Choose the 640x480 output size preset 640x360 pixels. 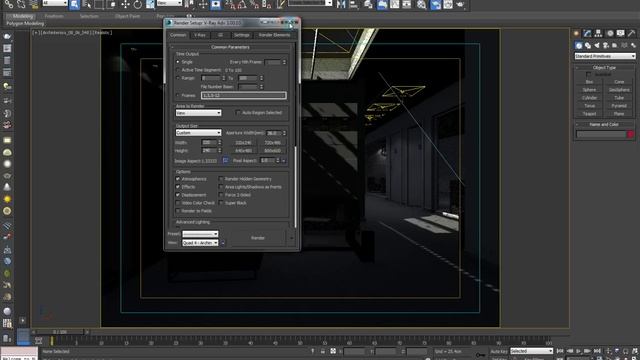243,151
